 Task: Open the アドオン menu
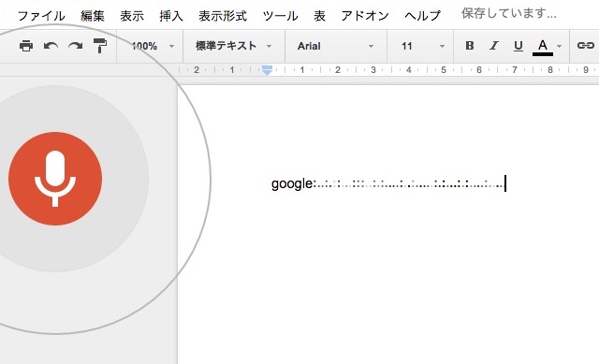pyautogui.click(x=365, y=16)
